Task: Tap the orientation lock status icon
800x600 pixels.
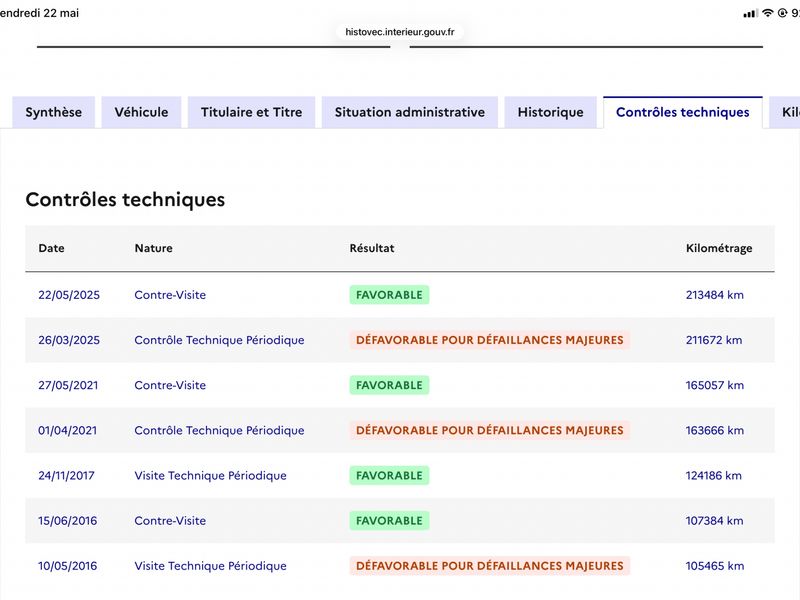Action: click(x=782, y=13)
